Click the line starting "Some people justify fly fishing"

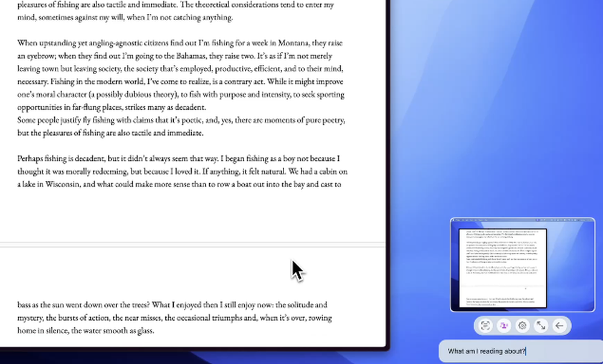point(181,120)
